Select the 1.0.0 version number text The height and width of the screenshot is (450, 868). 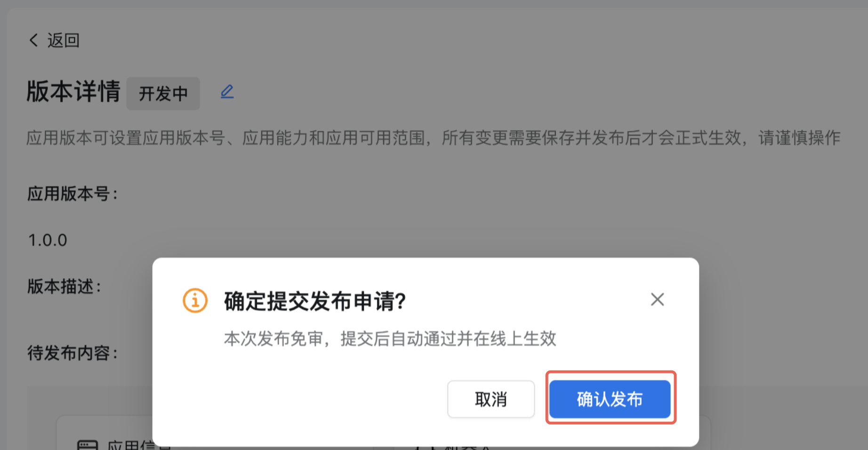(48, 240)
